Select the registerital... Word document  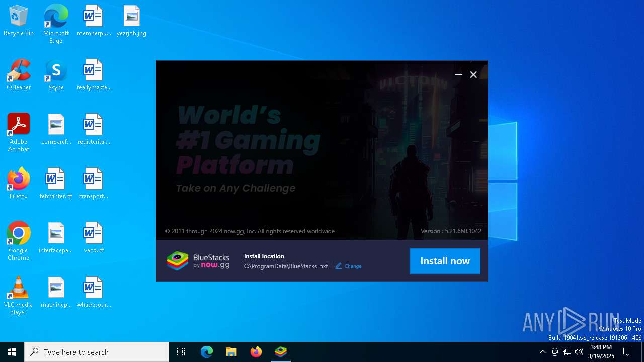click(94, 130)
